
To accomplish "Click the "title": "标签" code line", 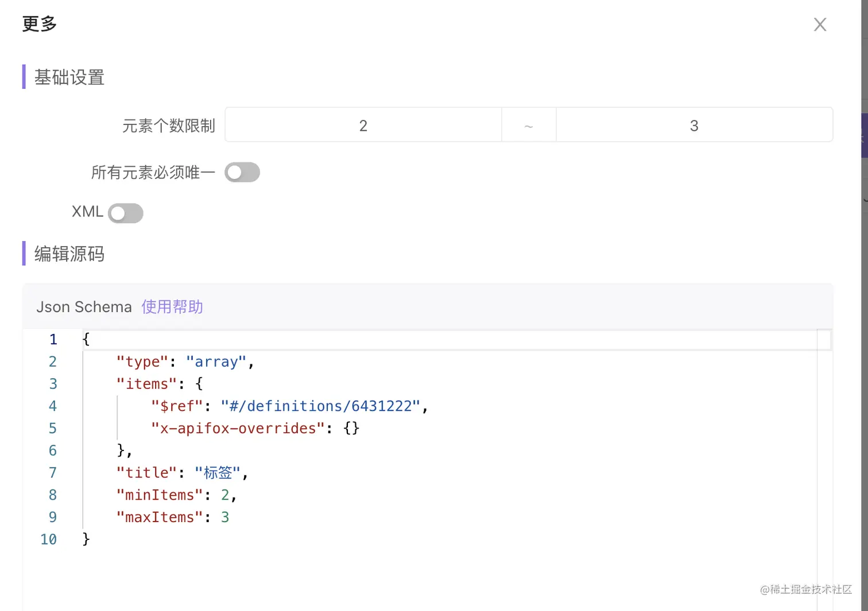I will pos(182,473).
